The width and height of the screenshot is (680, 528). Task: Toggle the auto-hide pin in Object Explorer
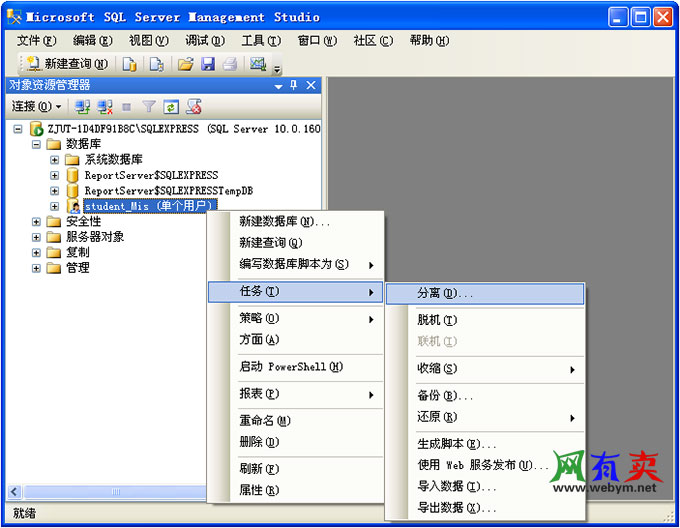(294, 85)
